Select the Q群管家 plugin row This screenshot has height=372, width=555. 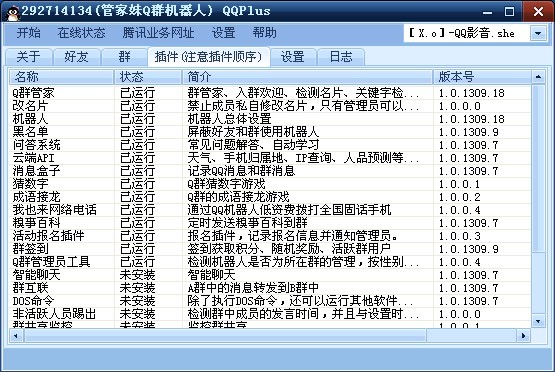click(270, 93)
